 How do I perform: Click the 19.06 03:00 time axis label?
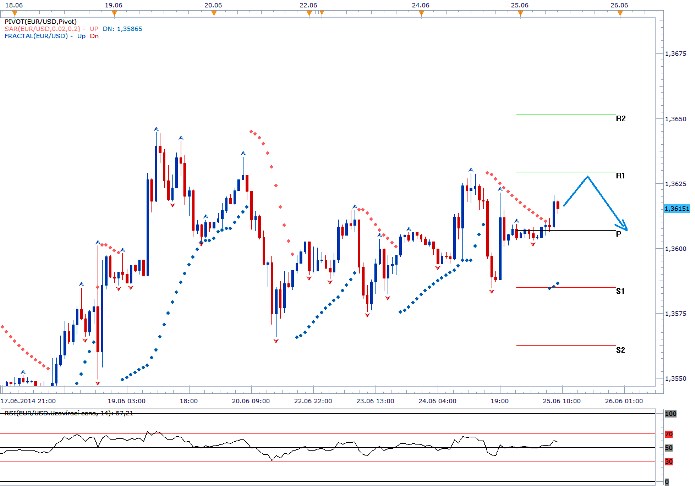[x=126, y=401]
